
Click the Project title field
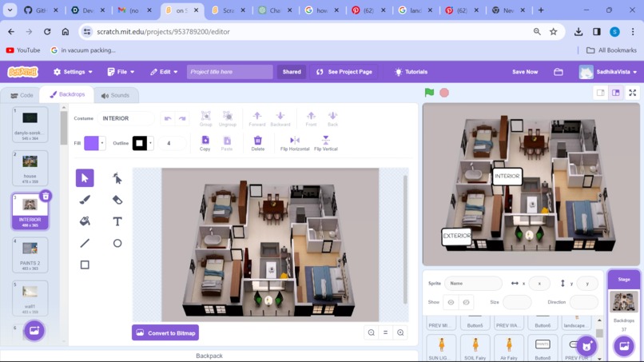(230, 72)
